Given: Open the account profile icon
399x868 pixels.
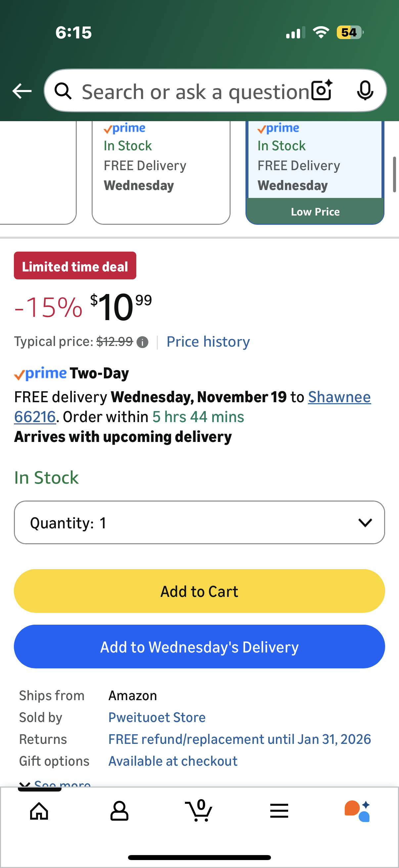Looking at the screenshot, I should click(x=119, y=811).
